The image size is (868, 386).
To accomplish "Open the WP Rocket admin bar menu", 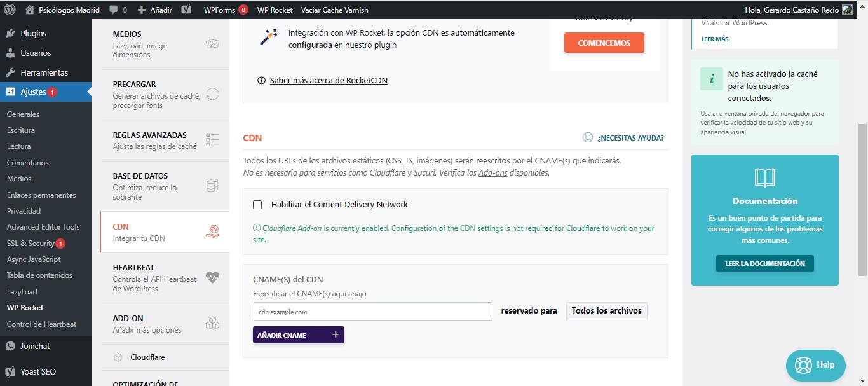I will point(275,10).
